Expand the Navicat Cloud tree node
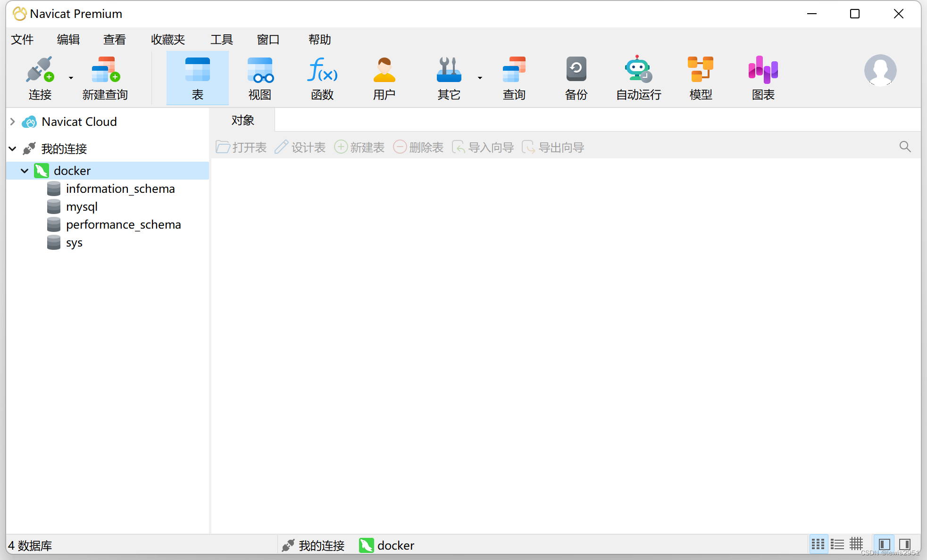The width and height of the screenshot is (927, 560). click(x=13, y=122)
